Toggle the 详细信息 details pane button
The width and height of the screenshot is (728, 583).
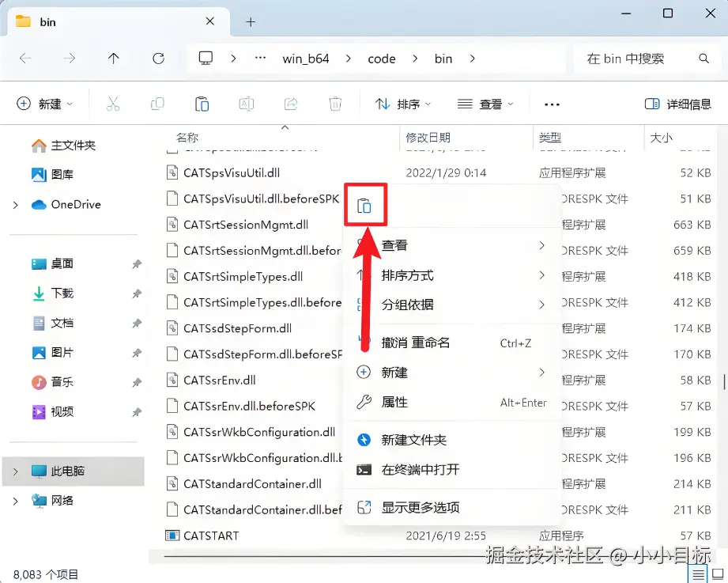click(x=678, y=104)
